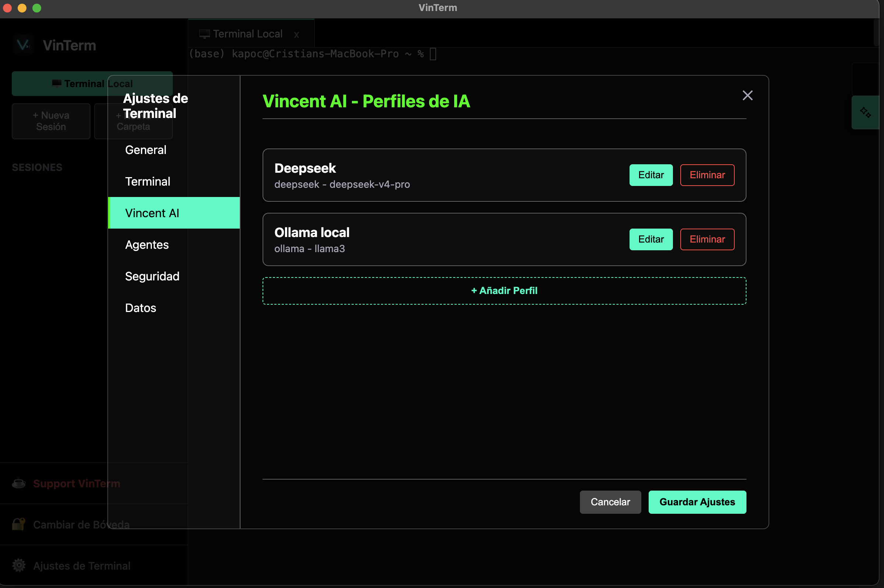Click + Nueva Sesión in the sidebar

pos(51,121)
